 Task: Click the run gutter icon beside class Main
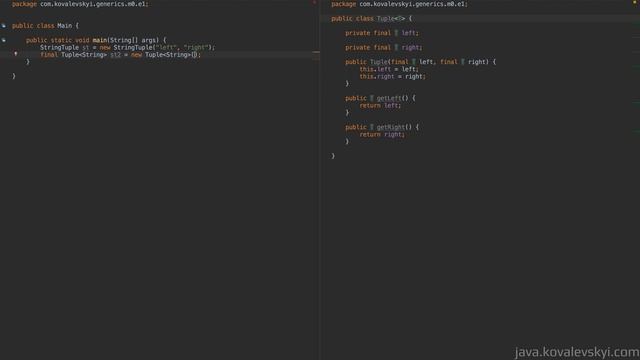coord(4,26)
